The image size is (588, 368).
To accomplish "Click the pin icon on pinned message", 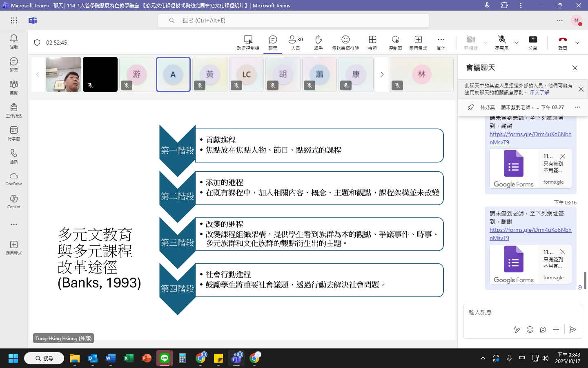I will point(471,107).
